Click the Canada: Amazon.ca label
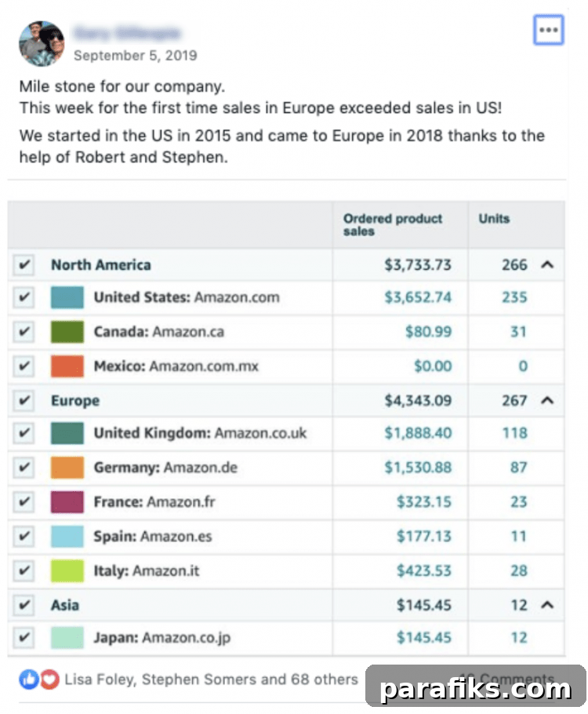This screenshot has height=714, width=588. [159, 331]
